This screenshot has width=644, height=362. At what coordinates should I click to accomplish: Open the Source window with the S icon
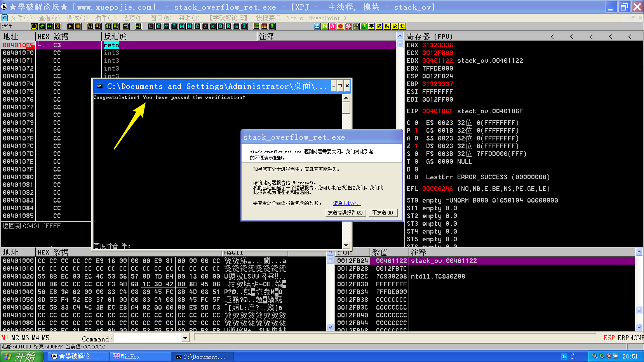point(244,26)
